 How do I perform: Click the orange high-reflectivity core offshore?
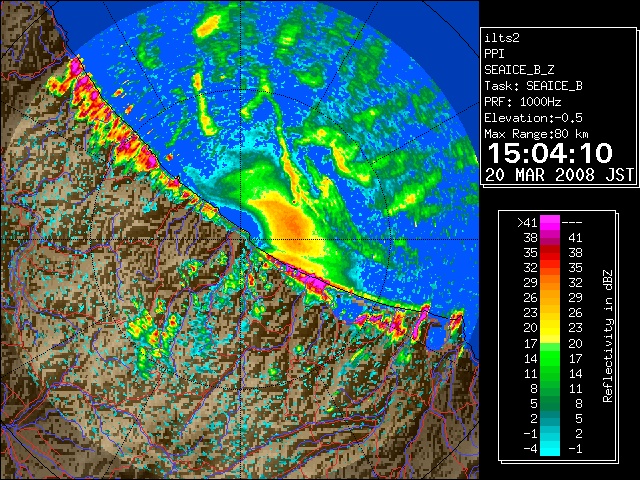(x=295, y=224)
